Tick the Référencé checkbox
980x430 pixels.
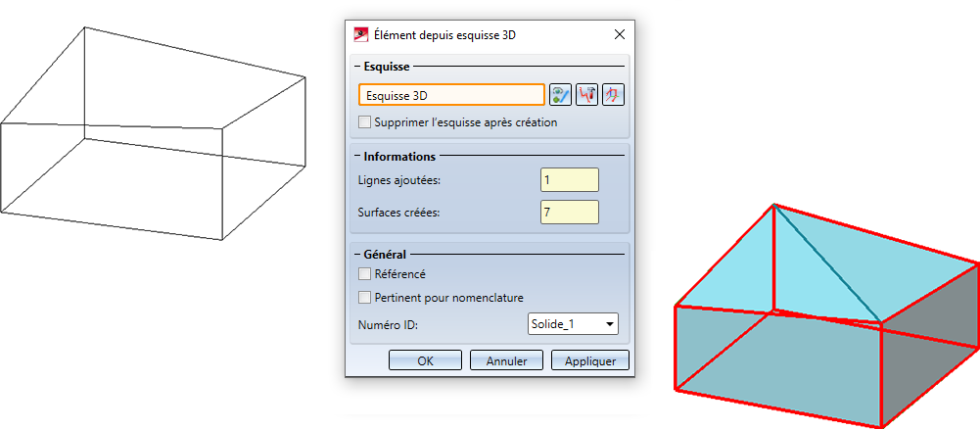pos(364,273)
